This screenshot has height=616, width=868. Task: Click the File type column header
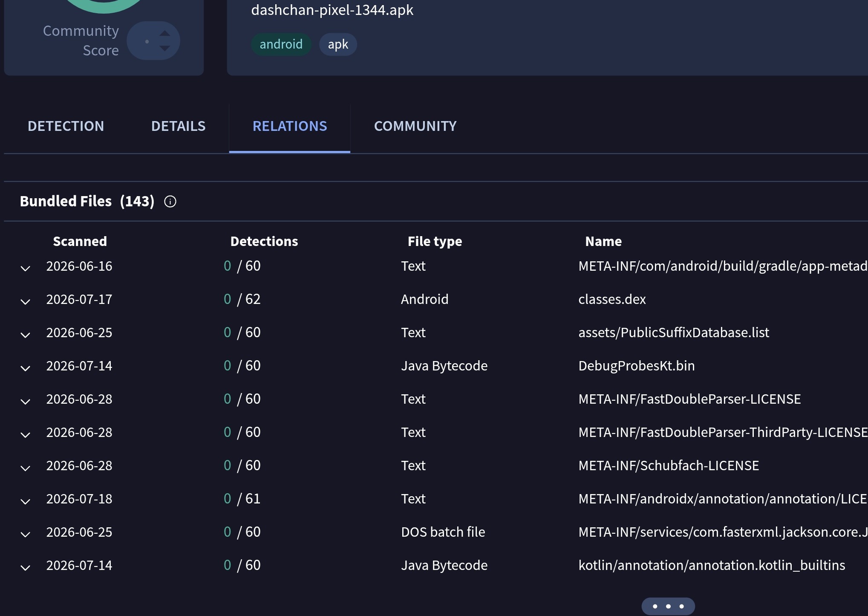(435, 241)
